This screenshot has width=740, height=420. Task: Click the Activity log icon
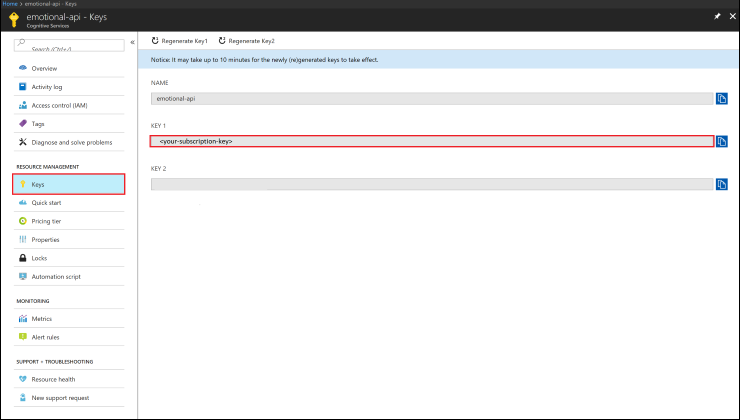coord(23,86)
